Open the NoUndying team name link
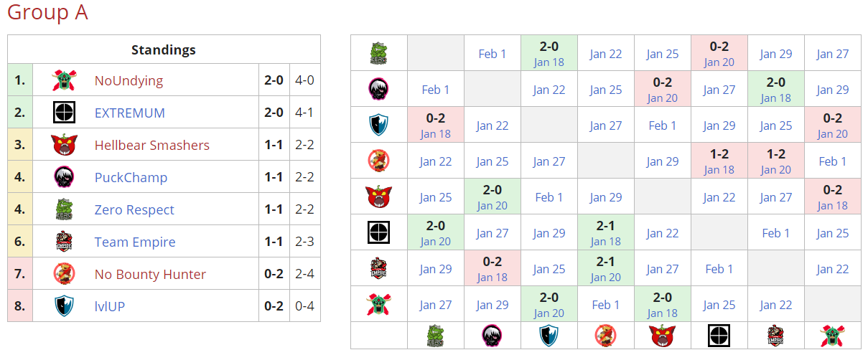 tap(129, 81)
